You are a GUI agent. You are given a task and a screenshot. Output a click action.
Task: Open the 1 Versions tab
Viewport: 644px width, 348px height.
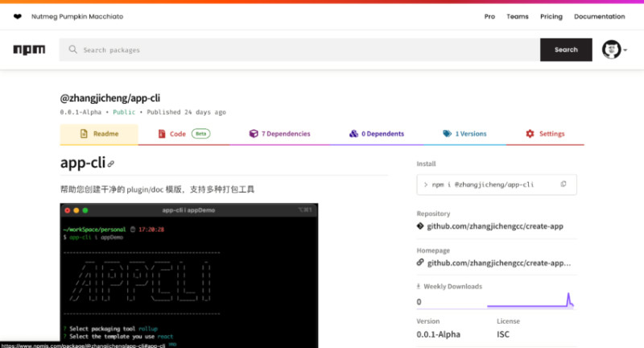464,135
